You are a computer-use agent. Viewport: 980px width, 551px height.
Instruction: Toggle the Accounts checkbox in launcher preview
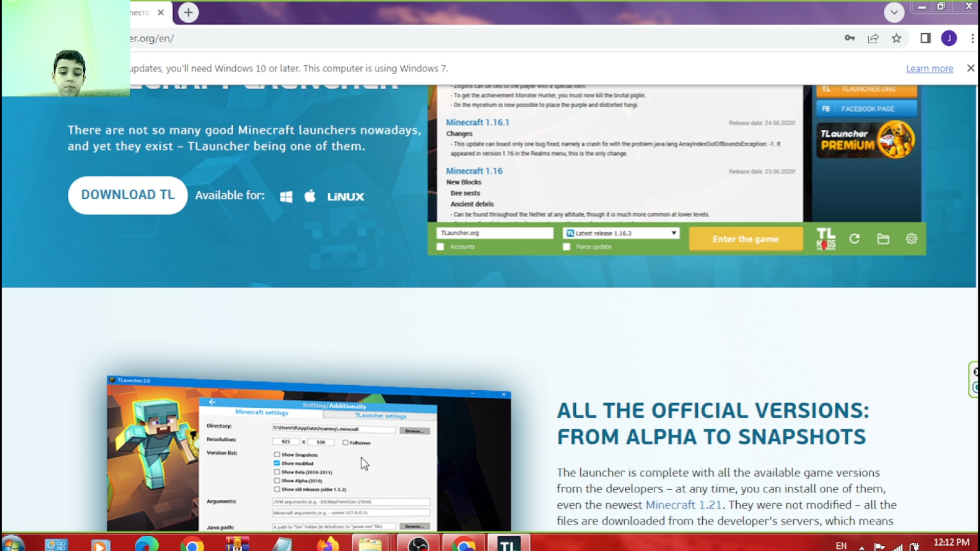click(x=440, y=247)
